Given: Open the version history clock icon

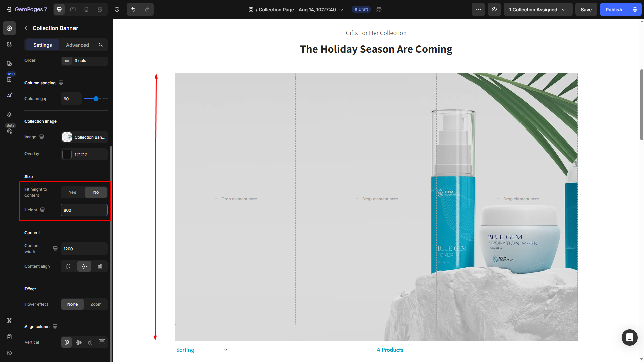Looking at the screenshot, I should coord(117,9).
